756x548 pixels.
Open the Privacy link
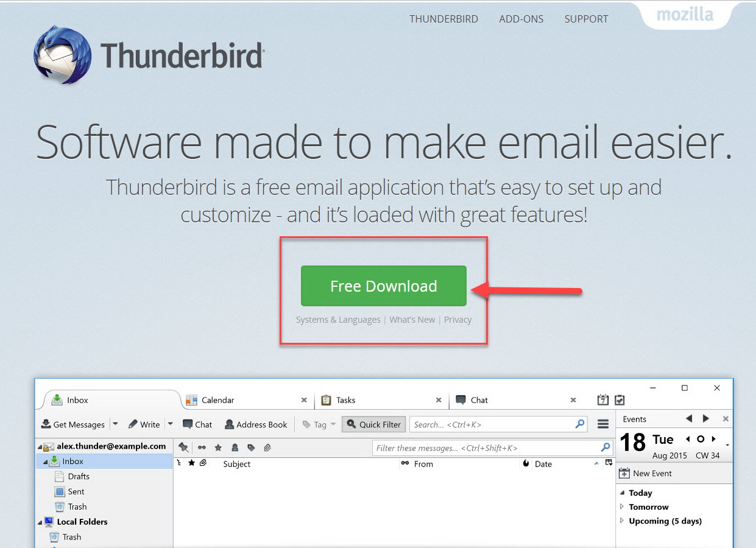(457, 320)
